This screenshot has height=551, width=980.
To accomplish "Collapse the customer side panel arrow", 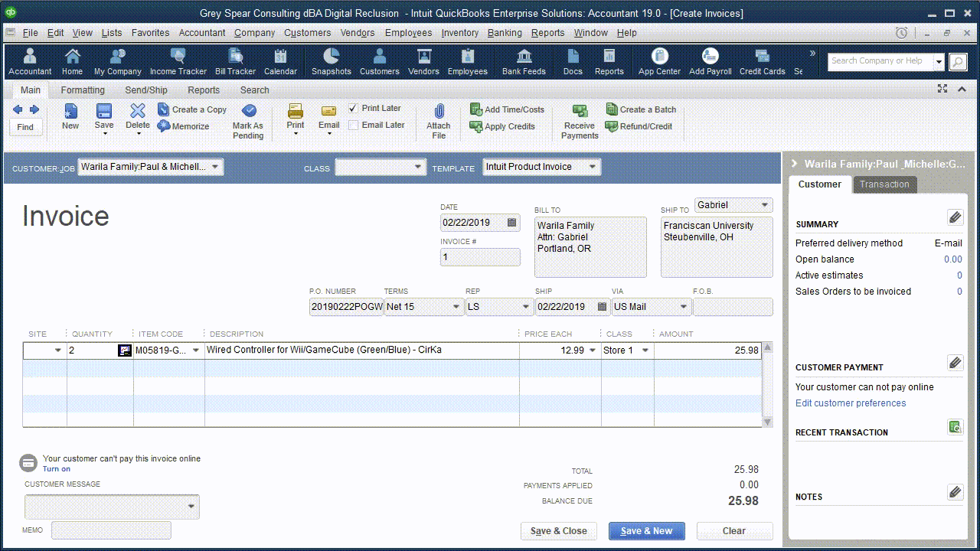I will coord(795,164).
